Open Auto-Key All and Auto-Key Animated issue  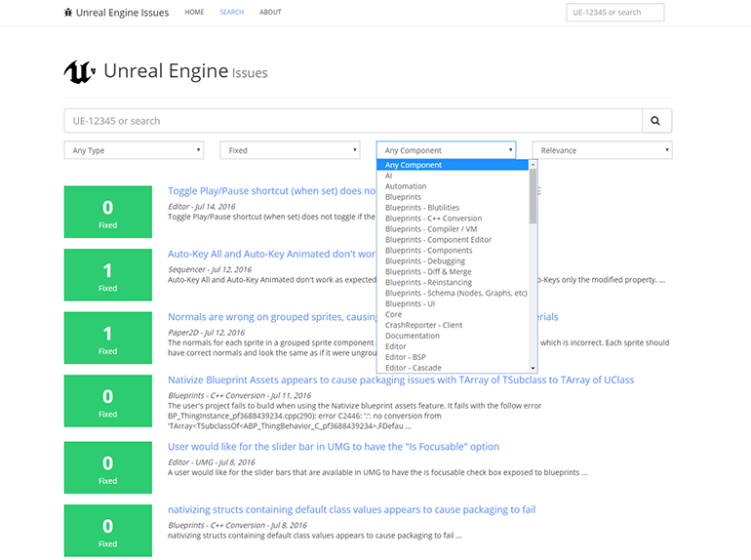point(271,254)
